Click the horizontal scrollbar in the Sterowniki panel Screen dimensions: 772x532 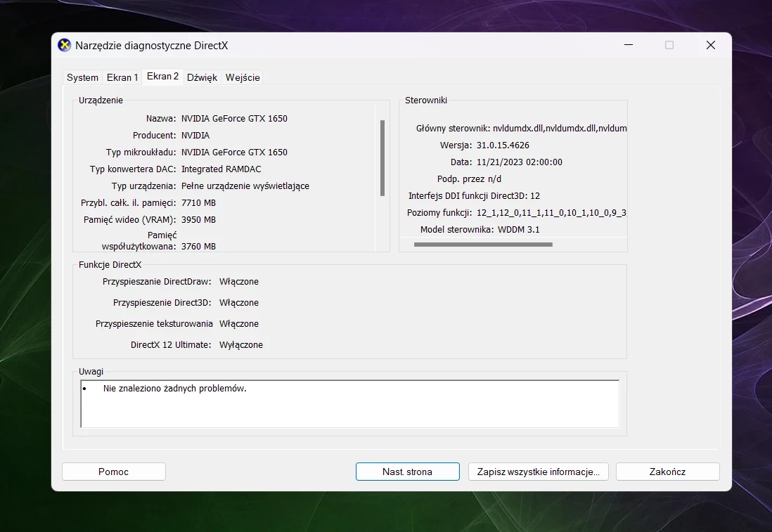click(484, 244)
